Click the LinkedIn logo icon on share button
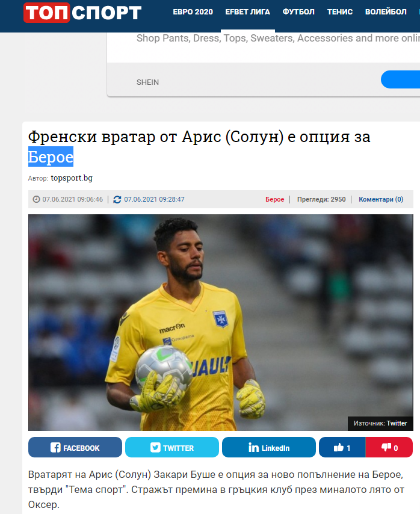 click(x=253, y=447)
